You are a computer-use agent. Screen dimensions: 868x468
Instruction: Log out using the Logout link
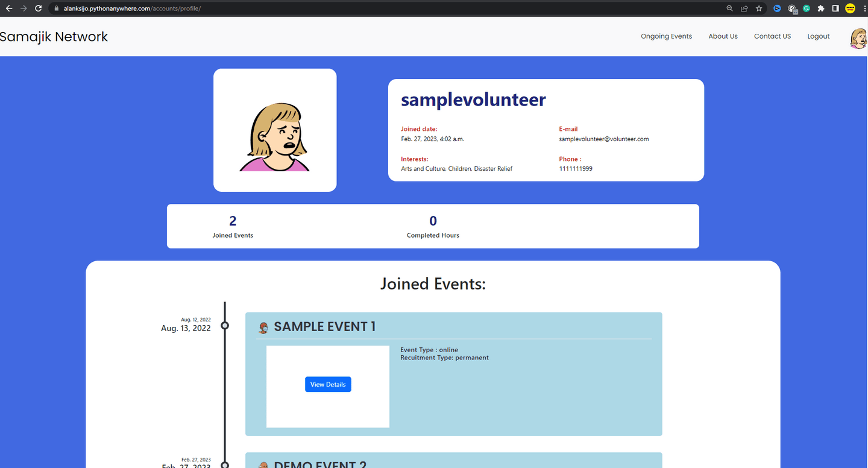point(819,36)
